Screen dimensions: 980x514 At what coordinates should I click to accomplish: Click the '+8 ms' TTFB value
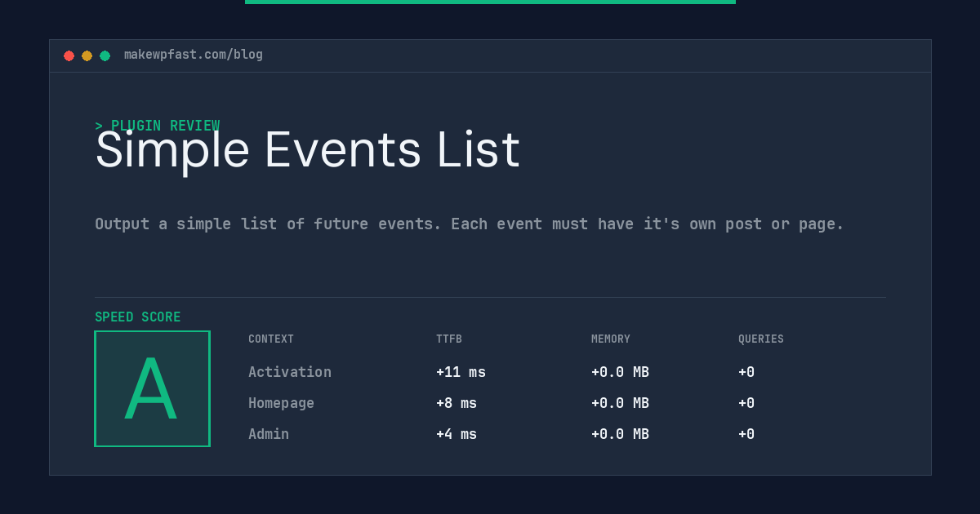tap(457, 403)
